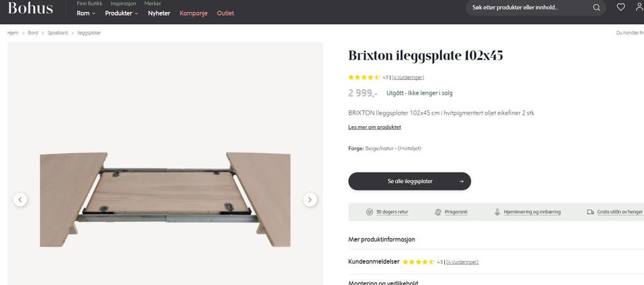Screen dimensions: 644x285
Task: Show the previous product image
Action: click(x=20, y=199)
